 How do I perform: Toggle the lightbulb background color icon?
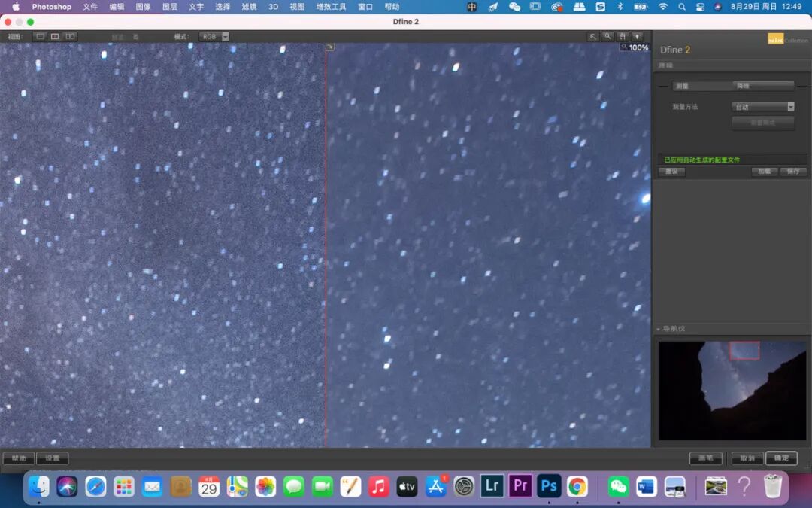click(637, 36)
